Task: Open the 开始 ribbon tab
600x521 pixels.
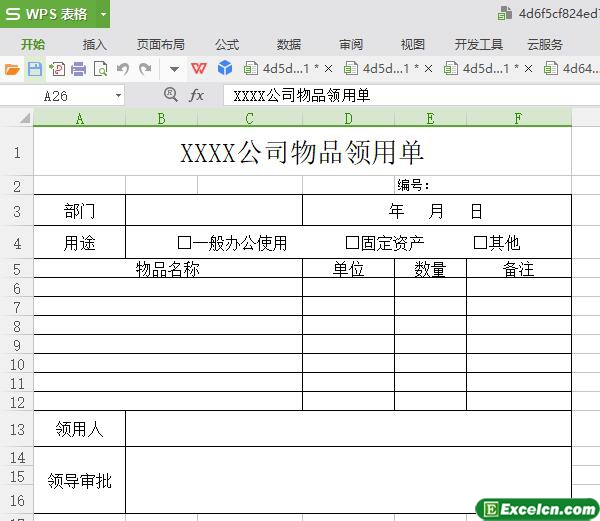Action: [33, 45]
